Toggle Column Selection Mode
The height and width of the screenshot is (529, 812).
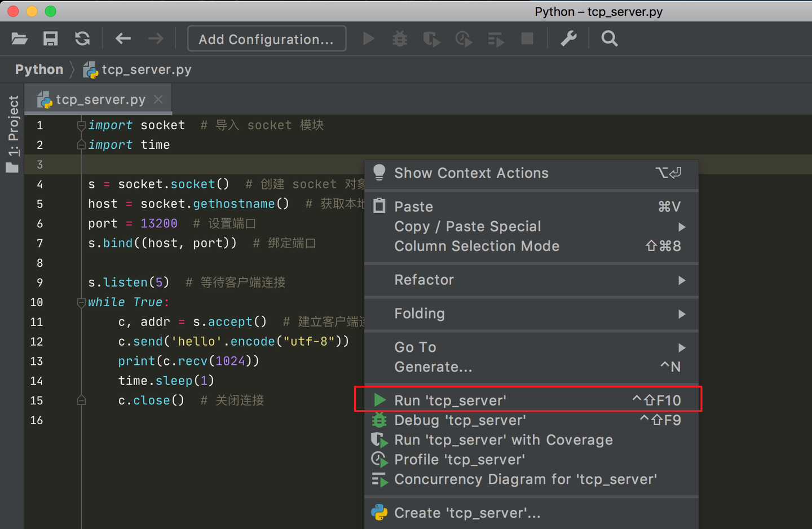[476, 246]
